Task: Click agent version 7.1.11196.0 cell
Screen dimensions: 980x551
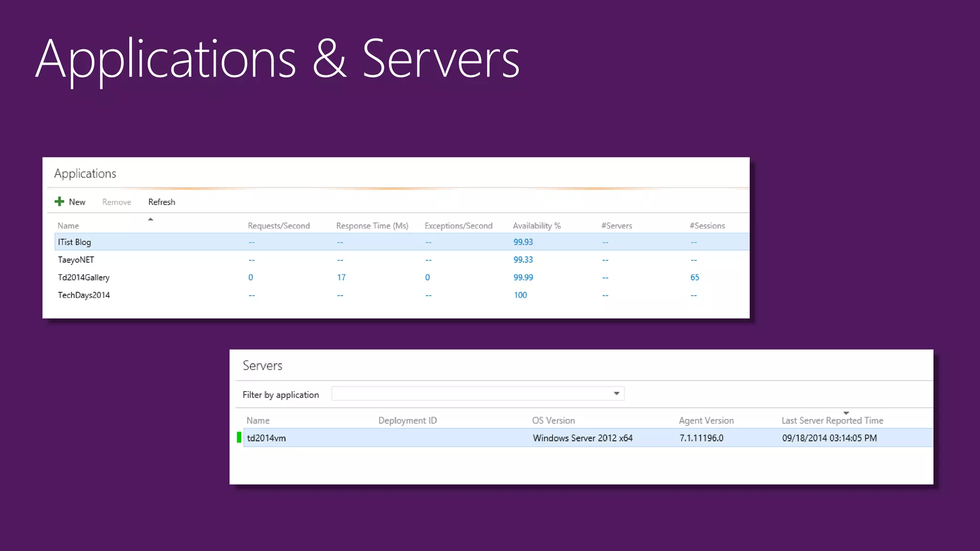Action: click(x=702, y=438)
